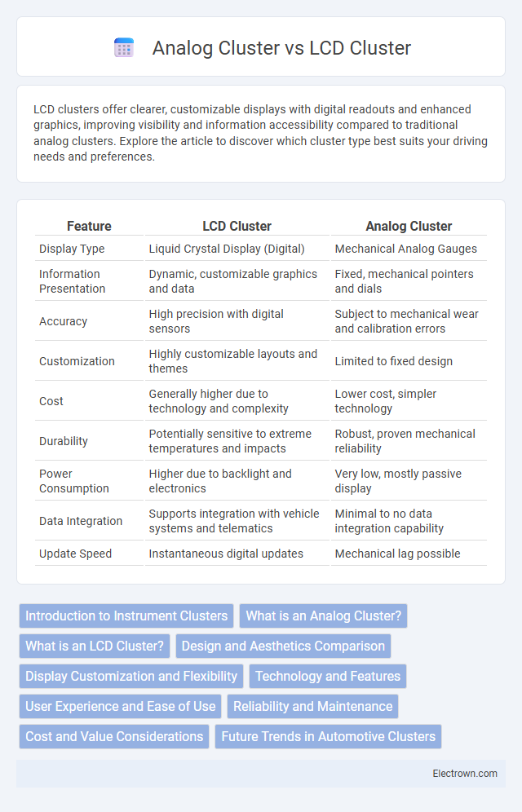Select the Analog Cluster column header

(409, 227)
